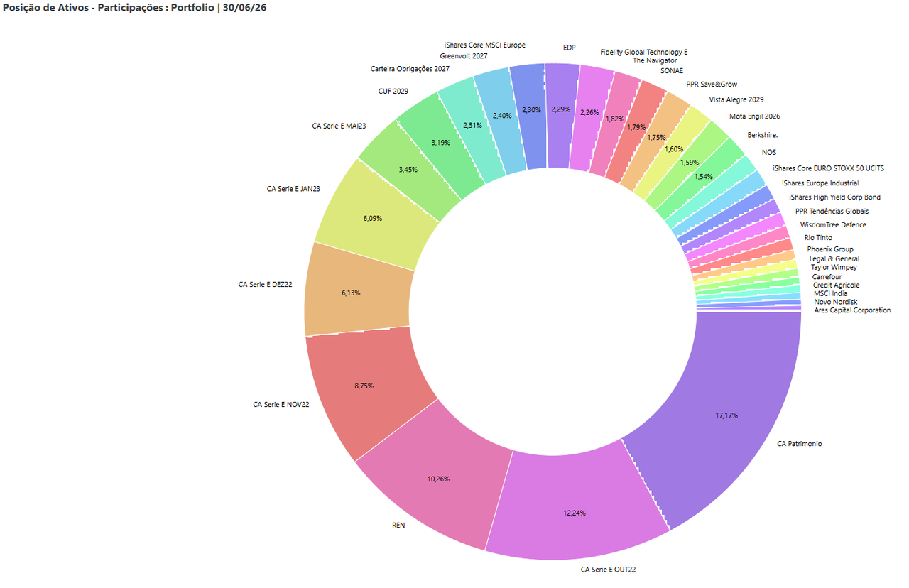Click the "CA Serie E DEZ22" label
This screenshot has width=909, height=588.
click(266, 285)
